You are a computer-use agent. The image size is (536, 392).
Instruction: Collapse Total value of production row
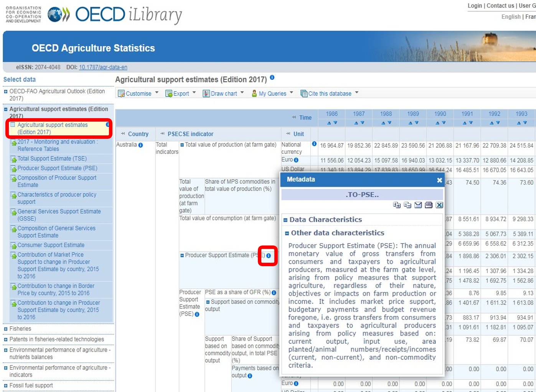point(182,145)
